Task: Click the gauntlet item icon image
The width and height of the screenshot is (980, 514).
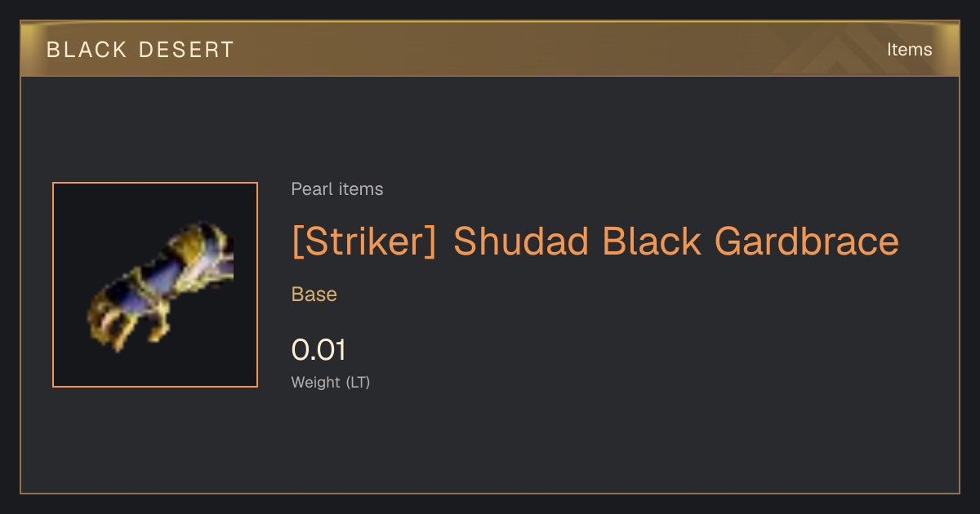Action: tap(160, 285)
